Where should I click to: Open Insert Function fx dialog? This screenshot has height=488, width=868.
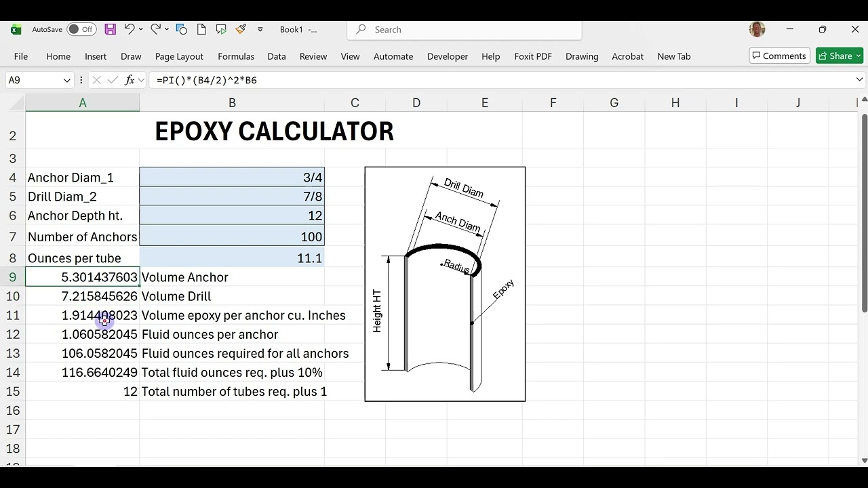[x=129, y=80]
